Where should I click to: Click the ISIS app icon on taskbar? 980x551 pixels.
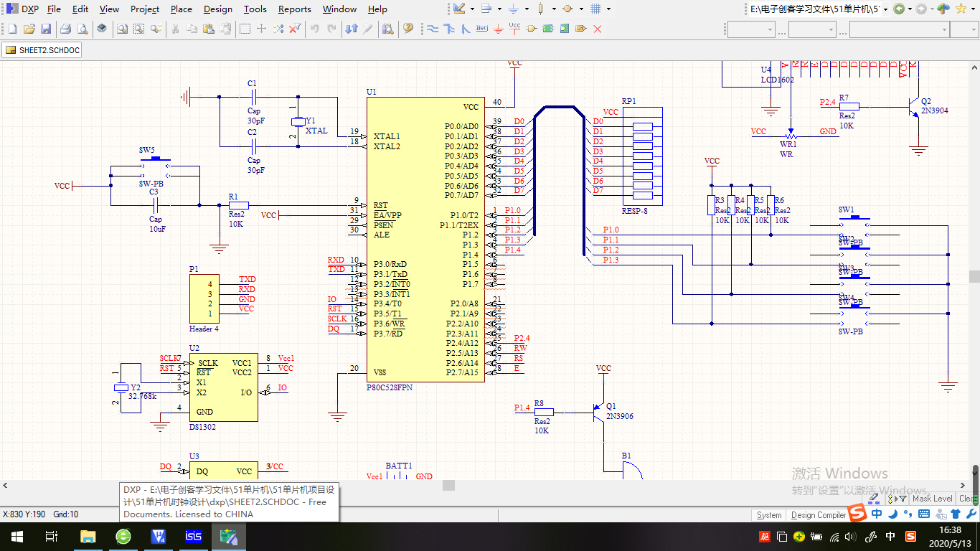coord(194,536)
